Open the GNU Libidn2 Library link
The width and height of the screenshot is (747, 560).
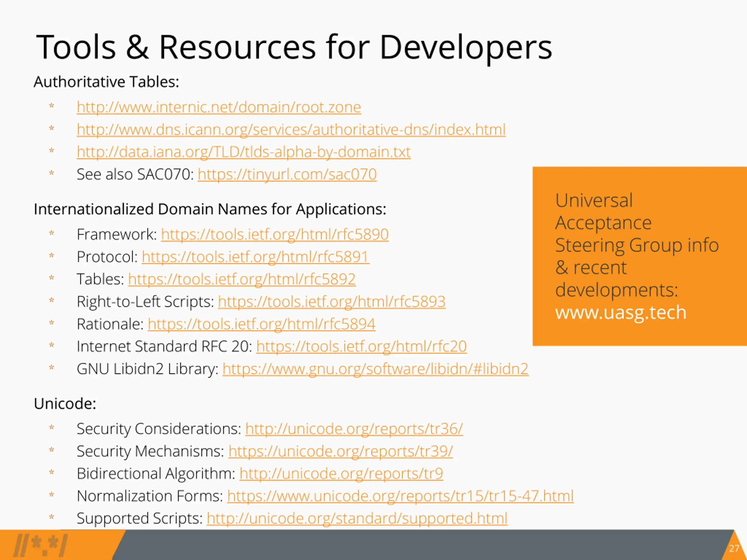coord(375,369)
